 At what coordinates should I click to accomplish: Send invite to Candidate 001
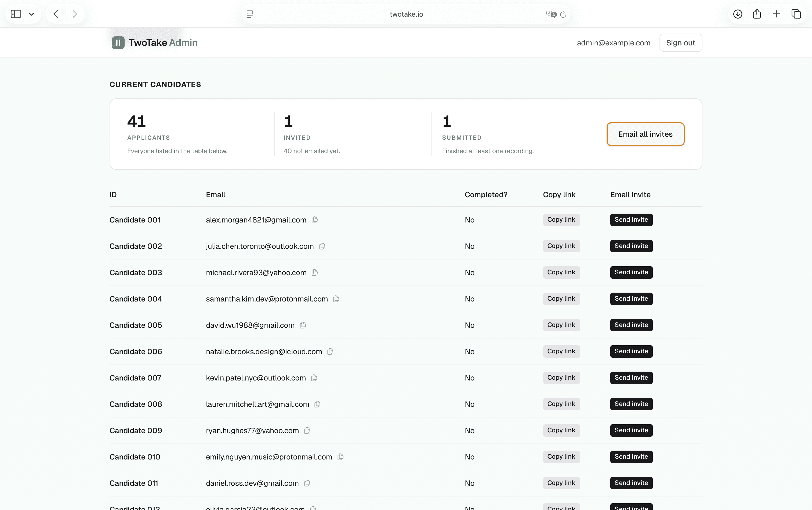pos(631,220)
